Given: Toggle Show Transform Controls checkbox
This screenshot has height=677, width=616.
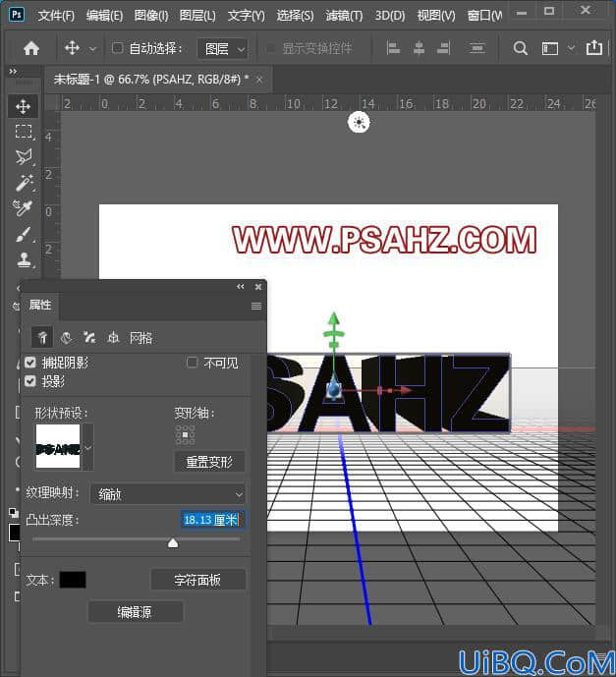Looking at the screenshot, I should pos(270,48).
